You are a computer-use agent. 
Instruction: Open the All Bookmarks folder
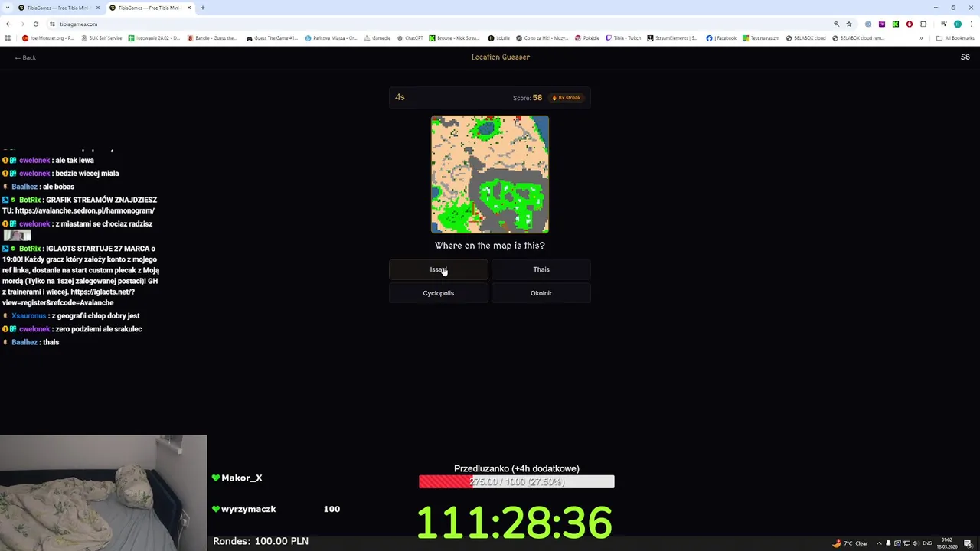(x=955, y=37)
